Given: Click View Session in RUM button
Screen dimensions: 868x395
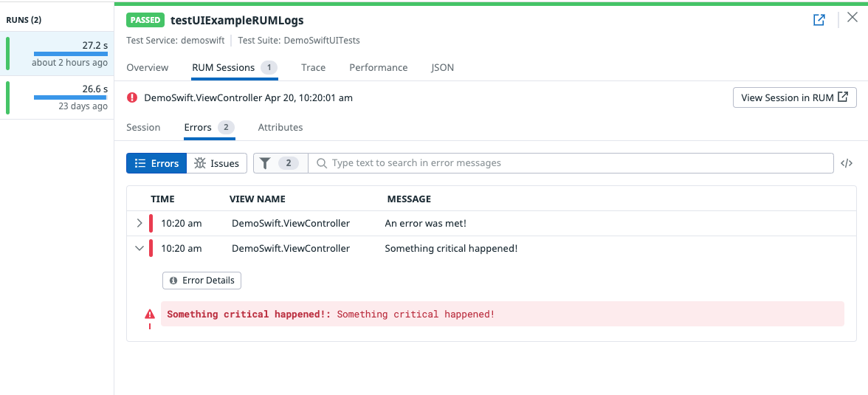Looking at the screenshot, I should 794,97.
